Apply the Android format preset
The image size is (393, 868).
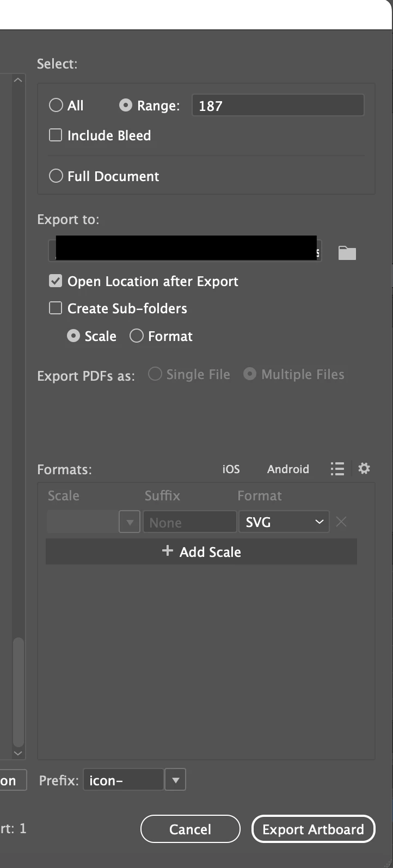pyautogui.click(x=288, y=469)
